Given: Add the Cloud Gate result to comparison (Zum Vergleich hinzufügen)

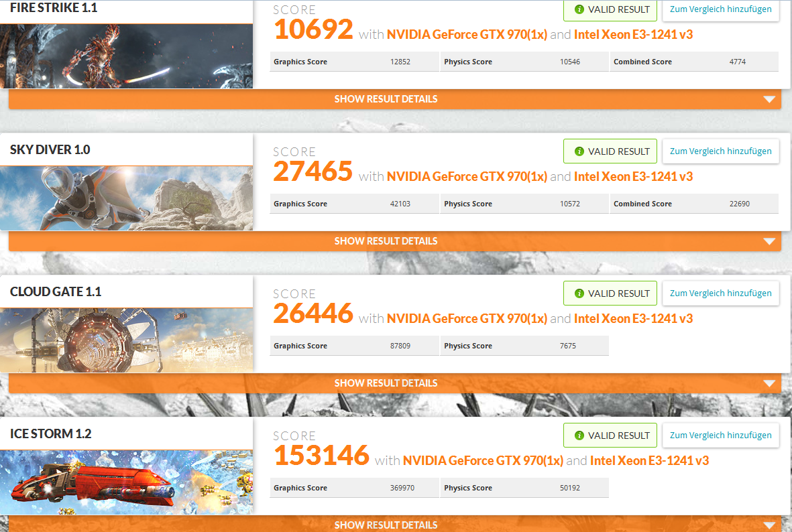Looking at the screenshot, I should 720,293.
